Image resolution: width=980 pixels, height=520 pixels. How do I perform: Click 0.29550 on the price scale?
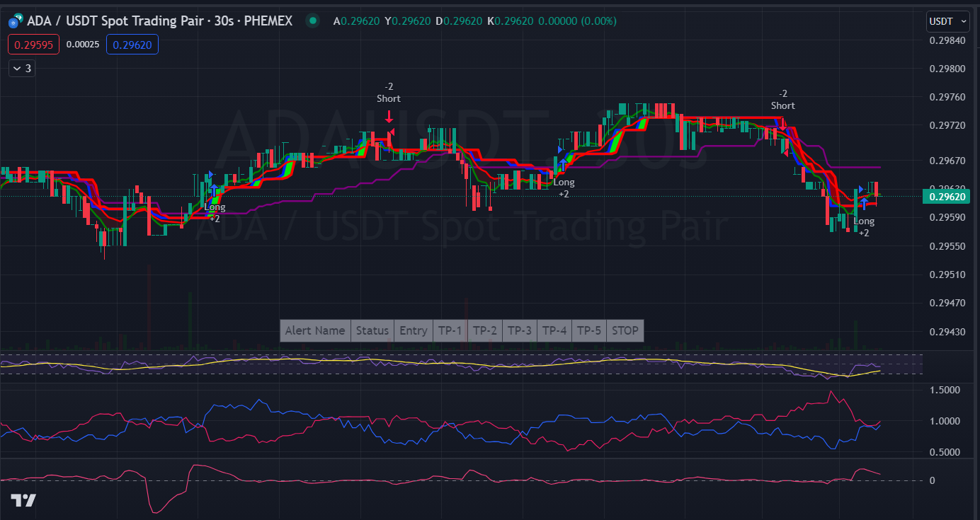(x=947, y=246)
